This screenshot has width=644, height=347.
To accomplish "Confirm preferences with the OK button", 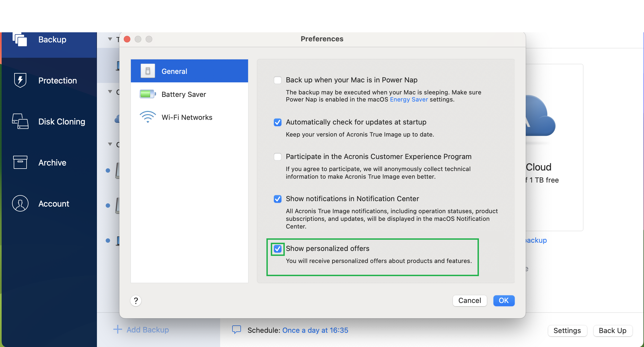I will point(504,300).
